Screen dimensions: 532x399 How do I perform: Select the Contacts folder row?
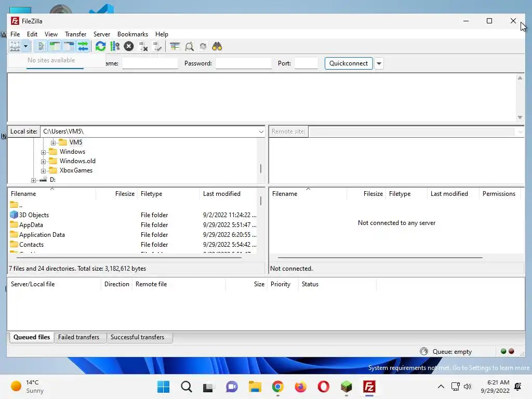(x=132, y=245)
